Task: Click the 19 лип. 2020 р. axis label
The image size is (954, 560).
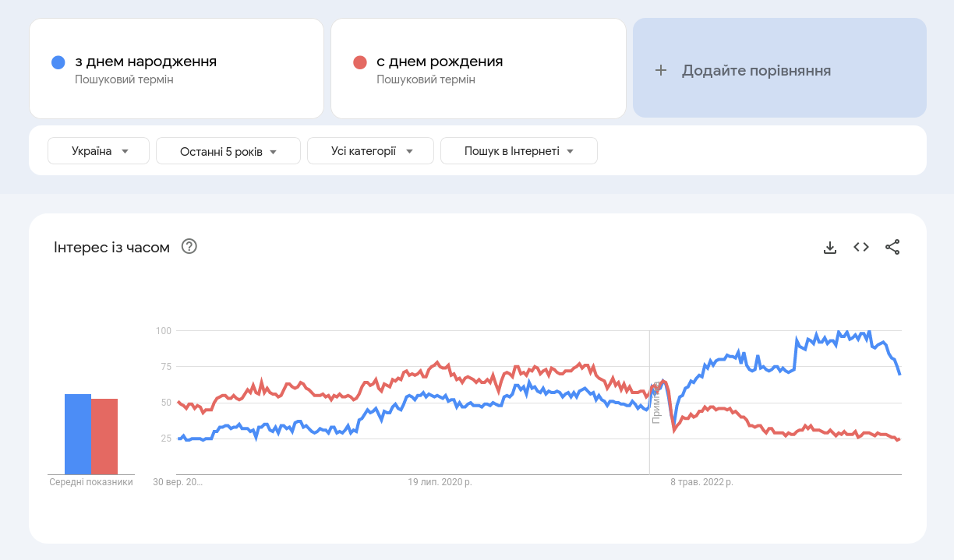Action: coord(440,482)
